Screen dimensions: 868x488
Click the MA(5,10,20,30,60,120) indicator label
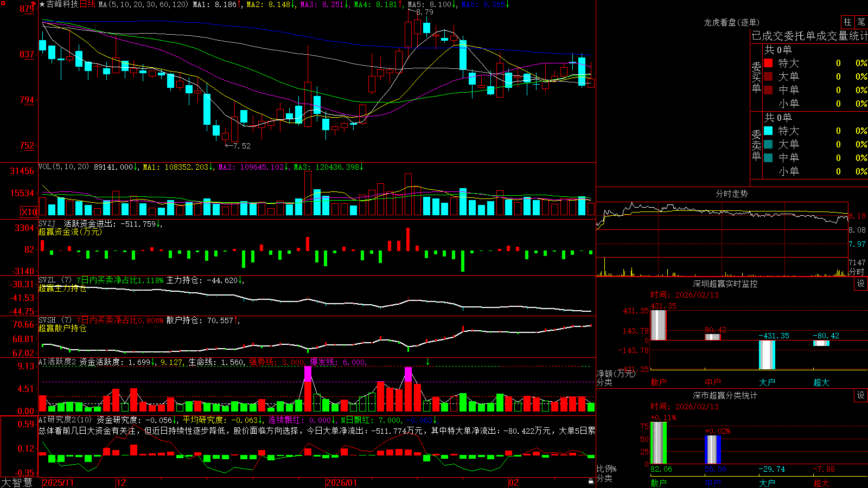coord(144,4)
